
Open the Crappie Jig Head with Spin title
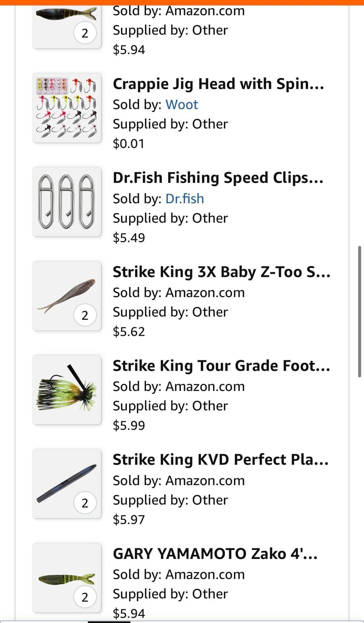218,84
